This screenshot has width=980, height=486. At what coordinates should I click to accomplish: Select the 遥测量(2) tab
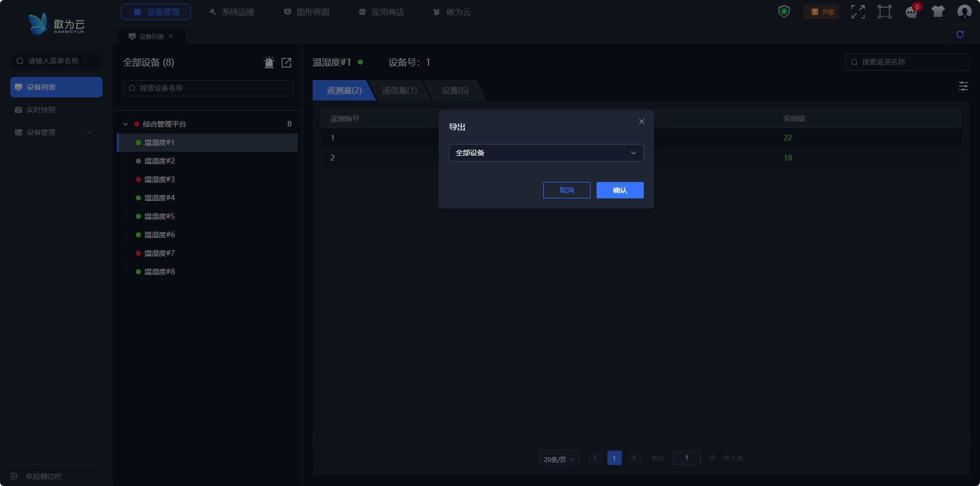click(344, 91)
